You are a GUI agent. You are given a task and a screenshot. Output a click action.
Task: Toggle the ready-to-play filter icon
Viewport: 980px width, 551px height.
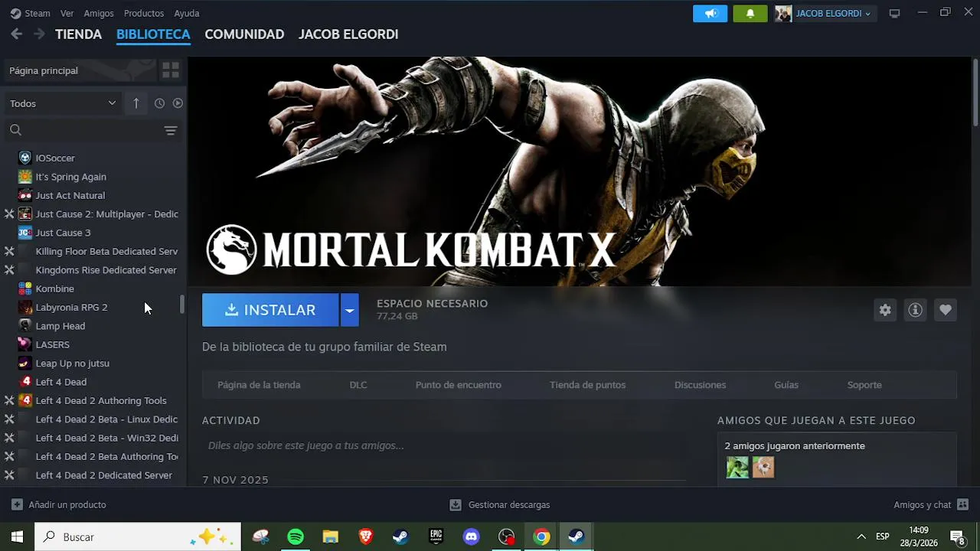[x=178, y=103]
